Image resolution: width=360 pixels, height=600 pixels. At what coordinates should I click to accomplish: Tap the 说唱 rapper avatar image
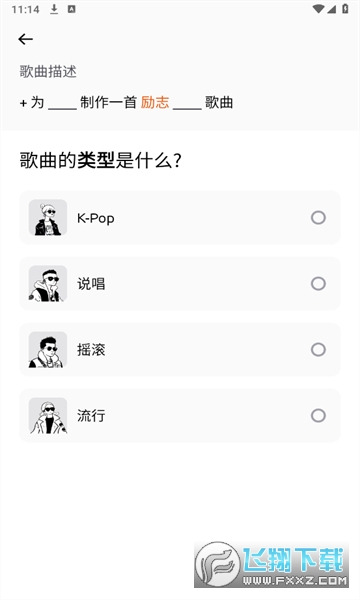48,284
